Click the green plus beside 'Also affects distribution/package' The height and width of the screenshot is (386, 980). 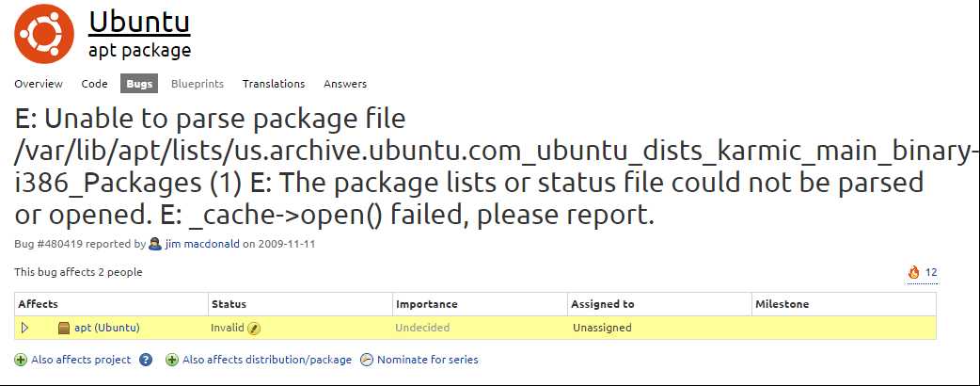click(x=172, y=360)
